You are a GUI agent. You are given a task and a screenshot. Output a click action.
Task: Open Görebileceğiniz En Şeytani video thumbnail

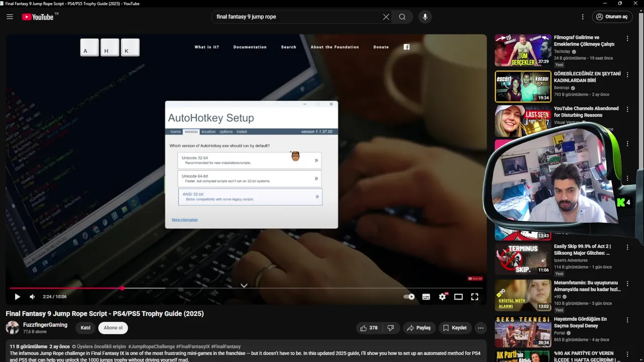(523, 86)
